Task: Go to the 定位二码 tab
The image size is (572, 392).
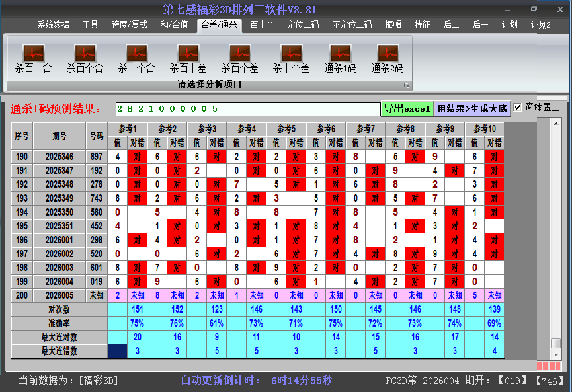Action: tap(303, 25)
